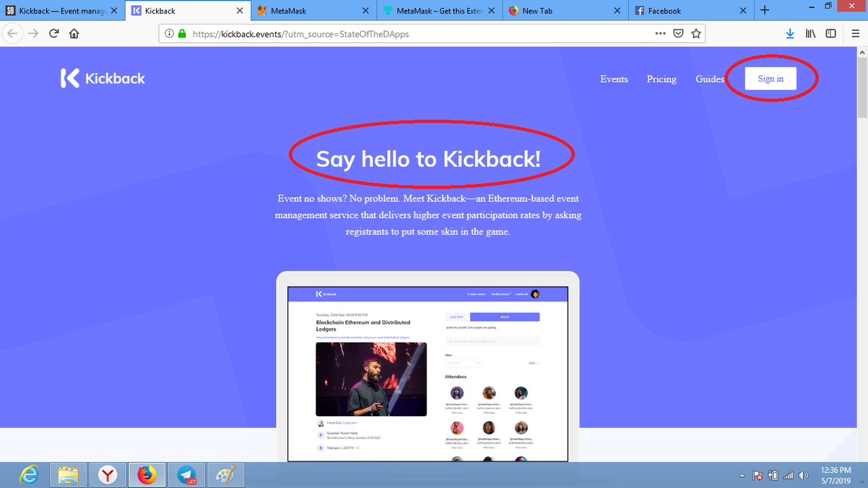Click the green padlock security icon
The width and height of the screenshot is (868, 488).
point(181,33)
